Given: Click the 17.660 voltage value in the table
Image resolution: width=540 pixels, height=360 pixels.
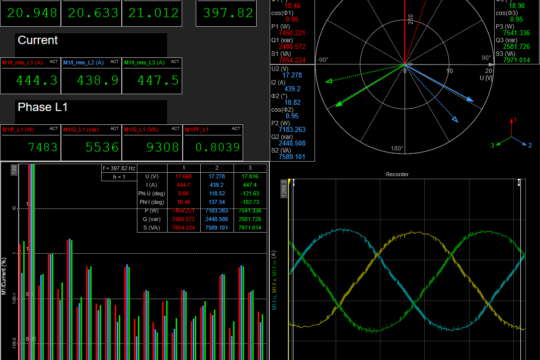Looking at the screenshot, I should coord(184,176).
